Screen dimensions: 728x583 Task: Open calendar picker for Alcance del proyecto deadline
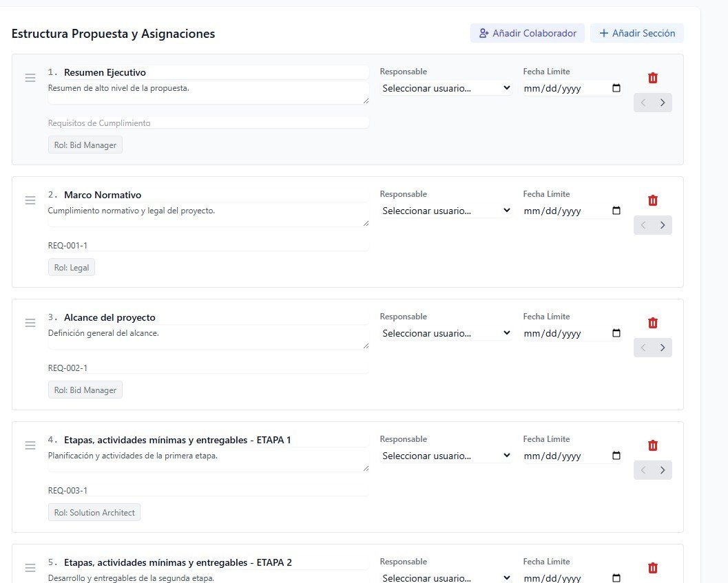tap(616, 333)
